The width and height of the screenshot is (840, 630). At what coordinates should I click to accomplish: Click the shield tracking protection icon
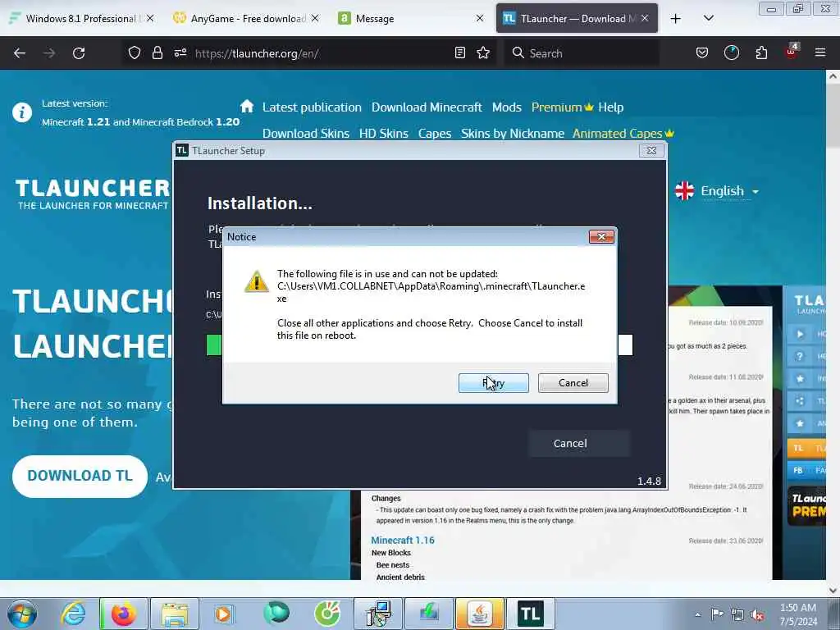134,53
